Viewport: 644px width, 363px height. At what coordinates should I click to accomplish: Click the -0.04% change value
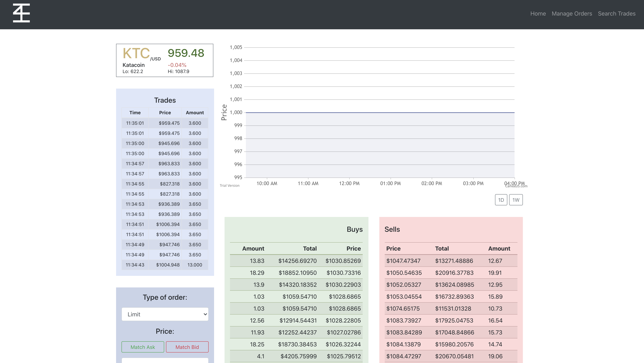pyautogui.click(x=177, y=65)
